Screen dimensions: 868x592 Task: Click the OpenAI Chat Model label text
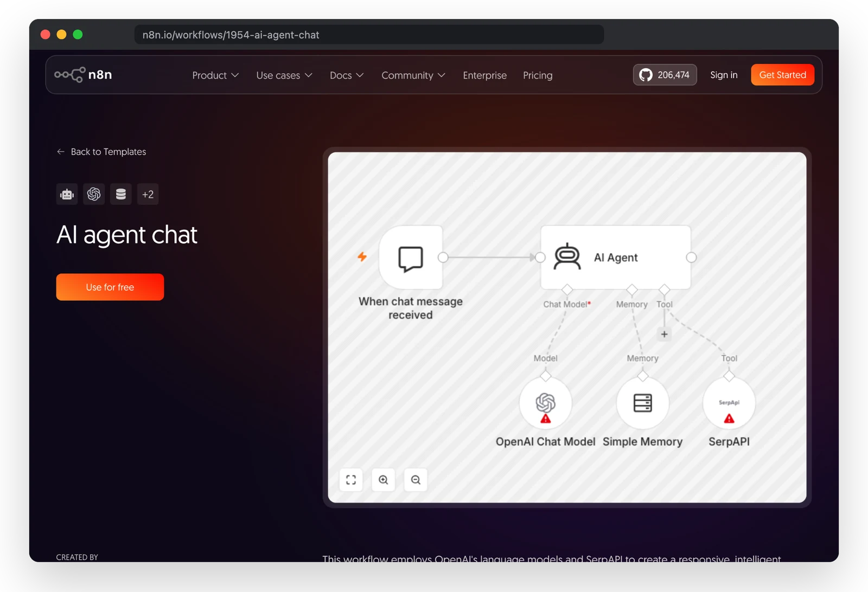[x=546, y=442]
